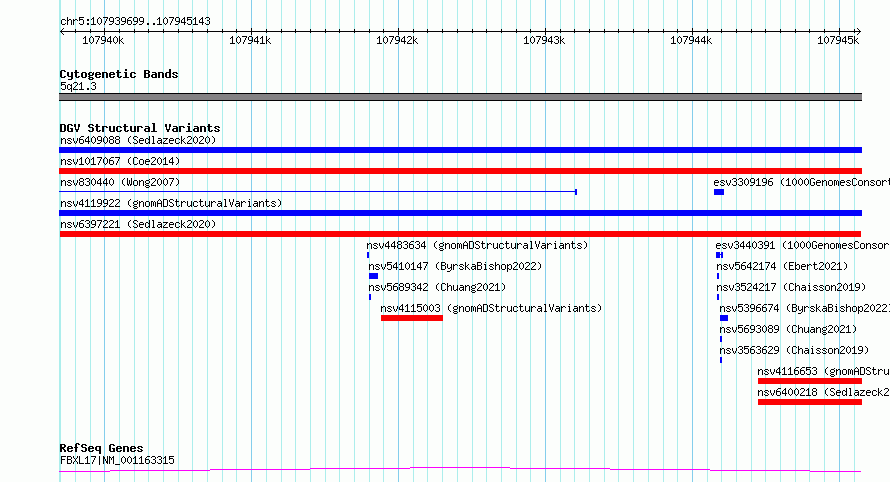The height and width of the screenshot is (482, 890).
Task: Open nsv4116653 variant label
Action: click(x=824, y=371)
